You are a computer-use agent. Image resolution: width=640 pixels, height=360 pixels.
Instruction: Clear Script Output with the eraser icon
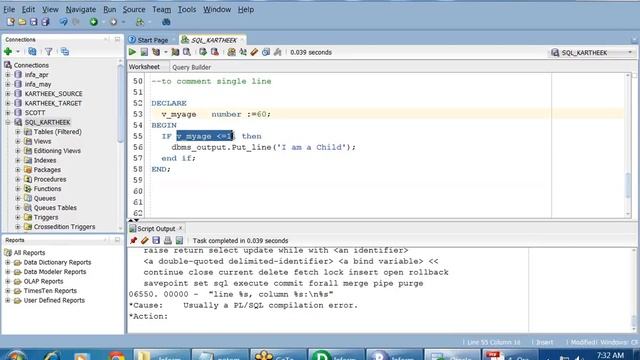click(144, 240)
